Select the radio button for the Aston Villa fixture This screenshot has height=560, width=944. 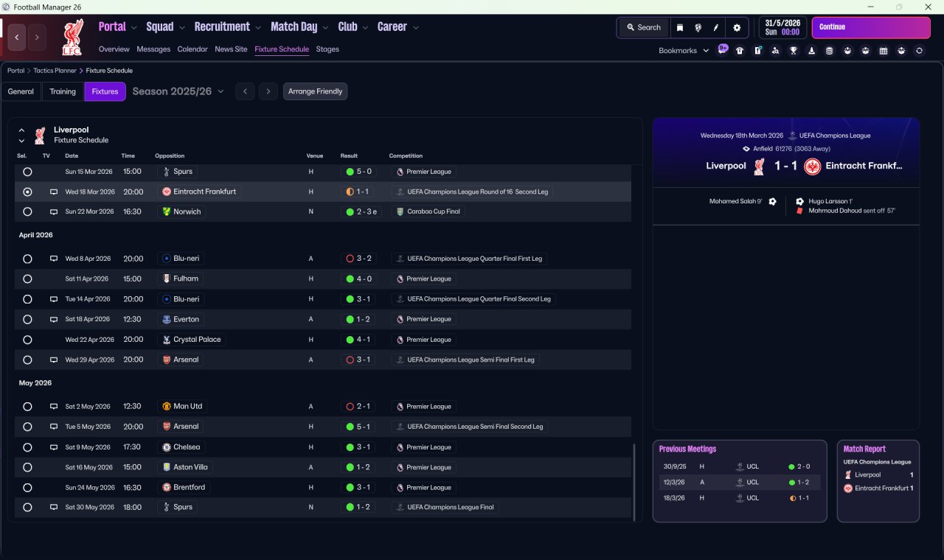click(x=27, y=467)
